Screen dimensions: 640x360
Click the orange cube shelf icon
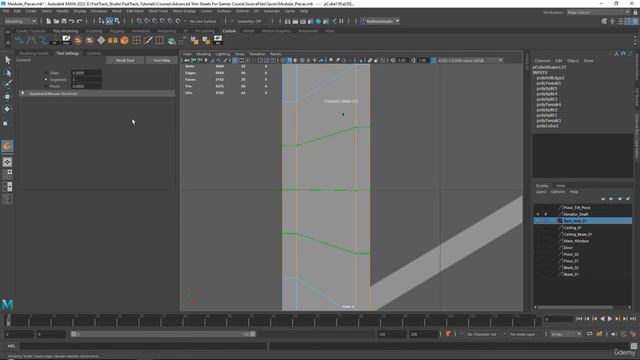[x=124, y=40]
